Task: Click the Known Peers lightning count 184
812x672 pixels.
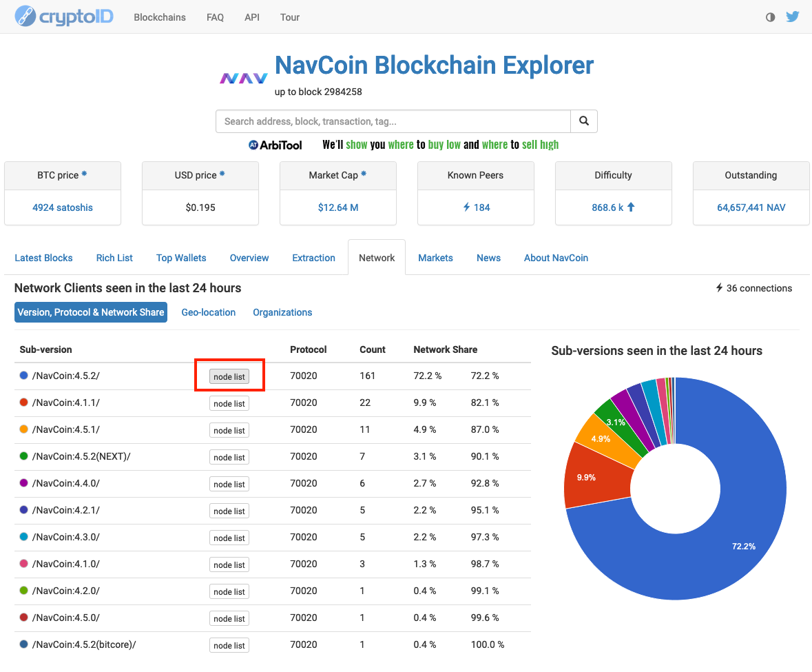Action: [476, 207]
